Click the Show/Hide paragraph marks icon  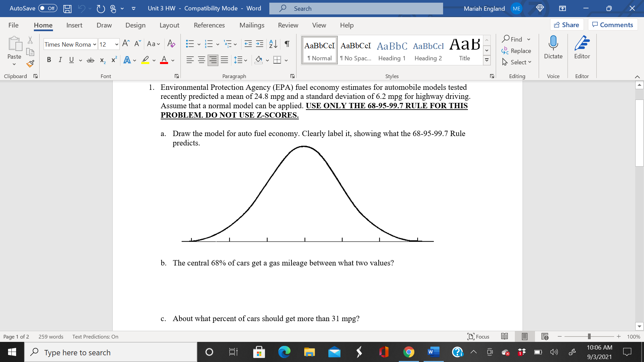287,44
